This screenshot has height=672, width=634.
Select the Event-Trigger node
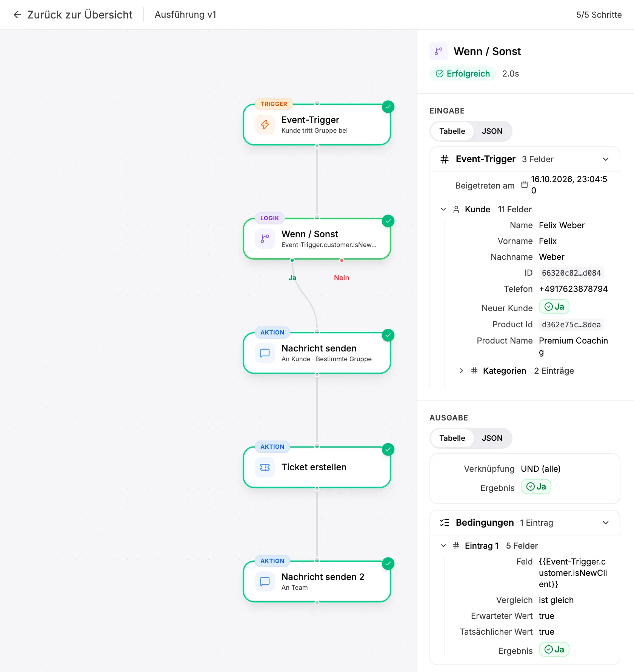(317, 124)
